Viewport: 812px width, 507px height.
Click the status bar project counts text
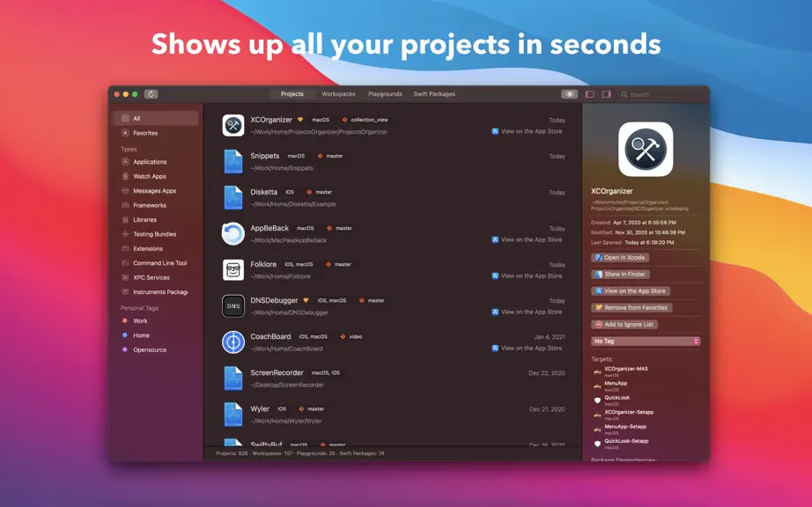click(x=299, y=453)
